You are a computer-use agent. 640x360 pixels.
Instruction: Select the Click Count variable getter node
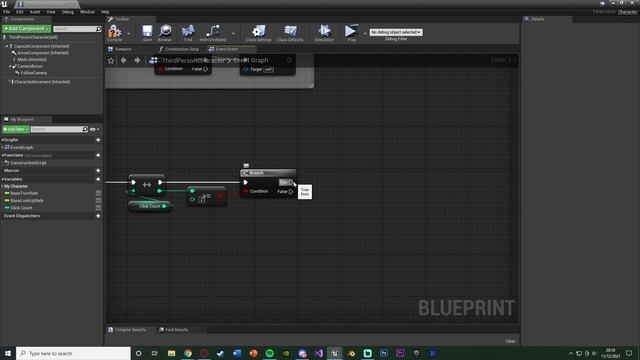[150, 206]
